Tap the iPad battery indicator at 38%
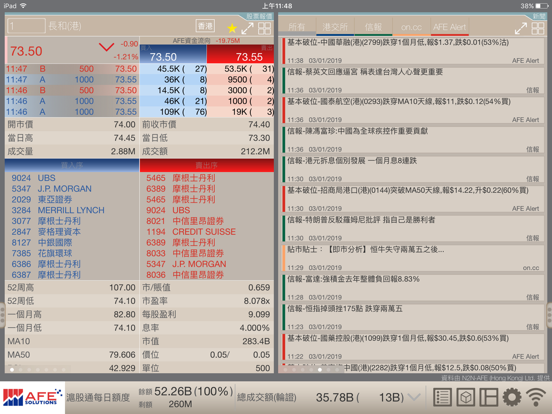 tap(534, 6)
